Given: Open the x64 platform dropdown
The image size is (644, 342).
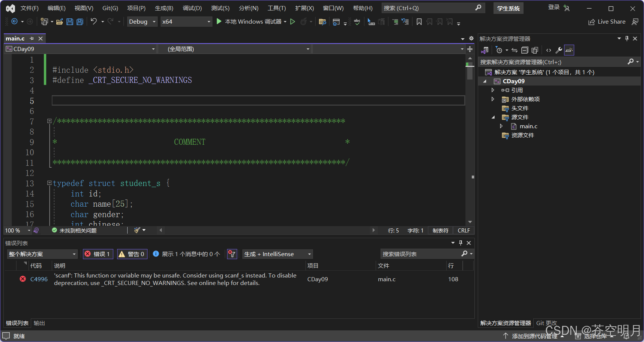Looking at the screenshot, I should [187, 22].
